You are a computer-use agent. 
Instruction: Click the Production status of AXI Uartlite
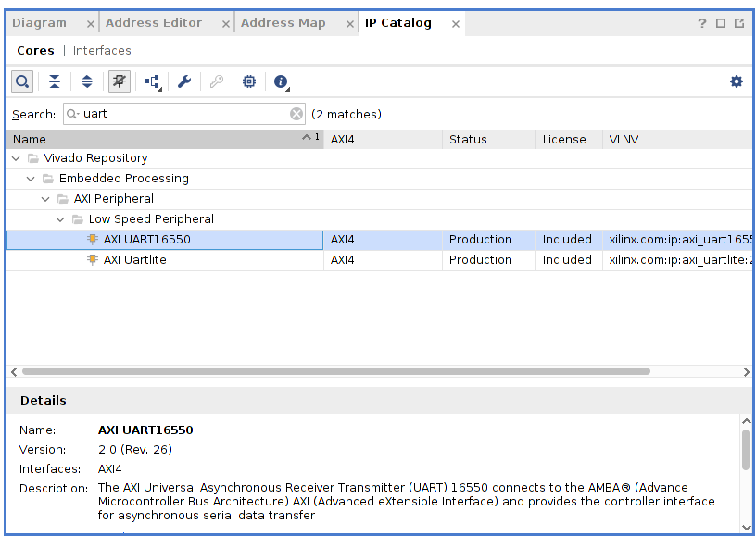click(481, 260)
